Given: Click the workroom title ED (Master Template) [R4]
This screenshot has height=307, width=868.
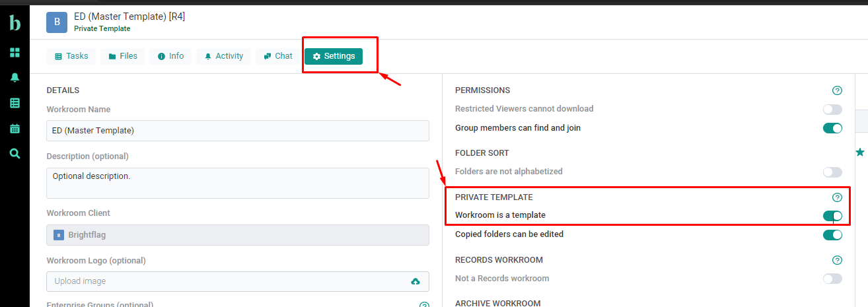Looking at the screenshot, I should click(x=129, y=17).
